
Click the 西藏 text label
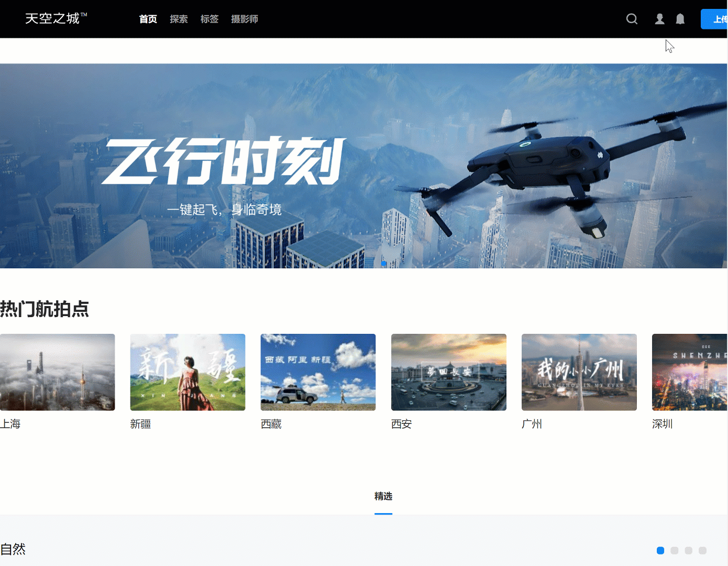coord(271,424)
